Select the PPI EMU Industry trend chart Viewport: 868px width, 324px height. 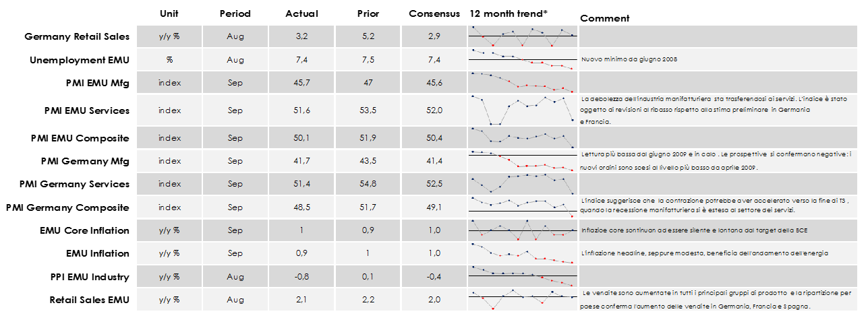(x=523, y=276)
